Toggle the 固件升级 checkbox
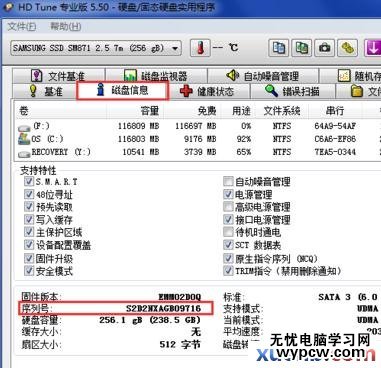 (x=29, y=258)
